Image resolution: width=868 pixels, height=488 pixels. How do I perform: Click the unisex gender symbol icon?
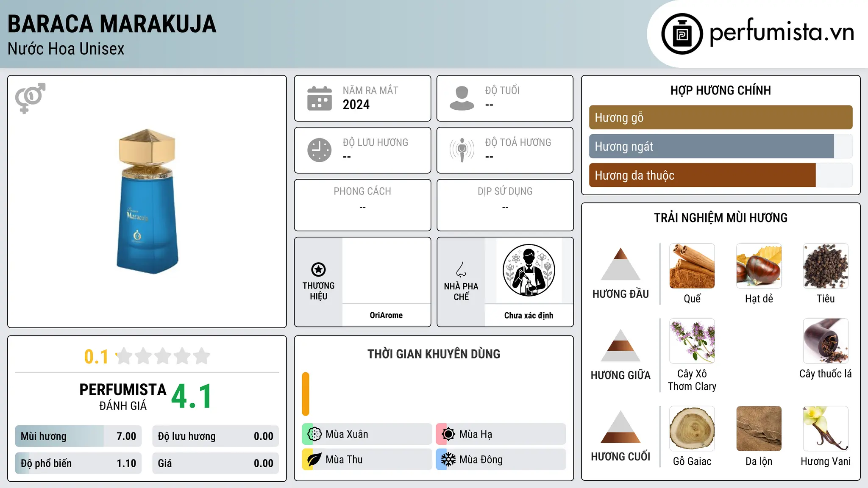coord(30,98)
